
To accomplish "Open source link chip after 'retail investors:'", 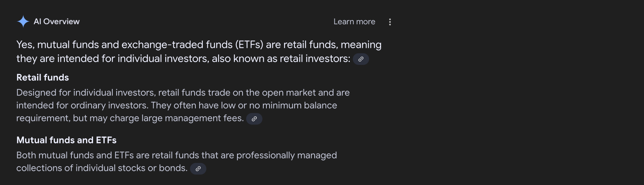I will point(361,59).
